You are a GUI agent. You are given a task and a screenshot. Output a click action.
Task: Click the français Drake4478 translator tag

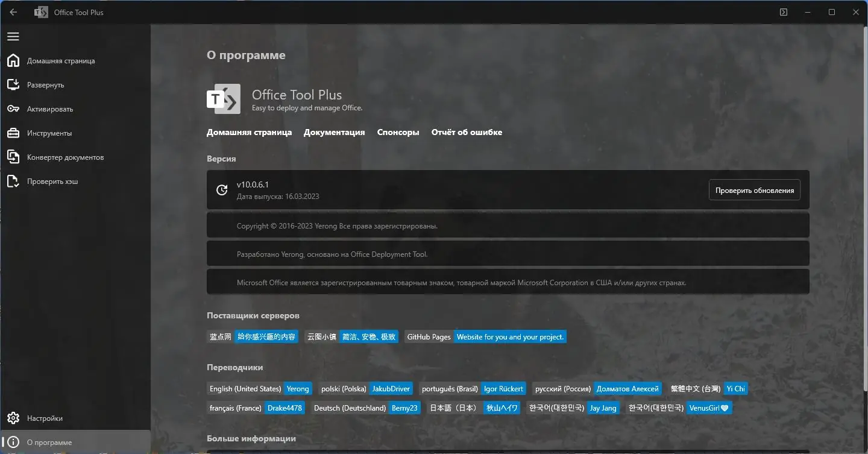(x=256, y=408)
